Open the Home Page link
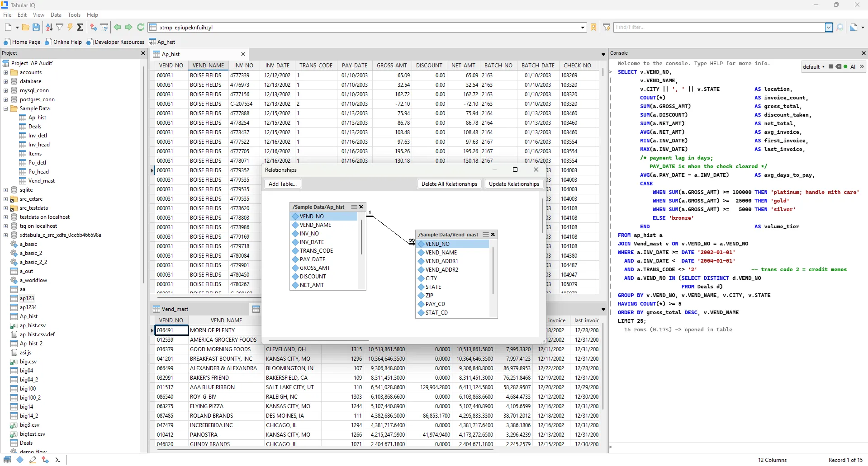Image resolution: width=868 pixels, height=466 pixels. 22,42
